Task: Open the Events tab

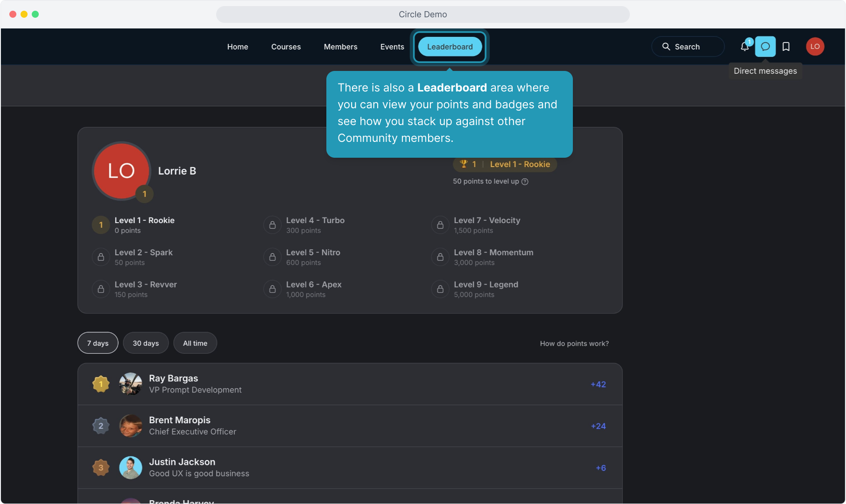Action: pyautogui.click(x=392, y=47)
